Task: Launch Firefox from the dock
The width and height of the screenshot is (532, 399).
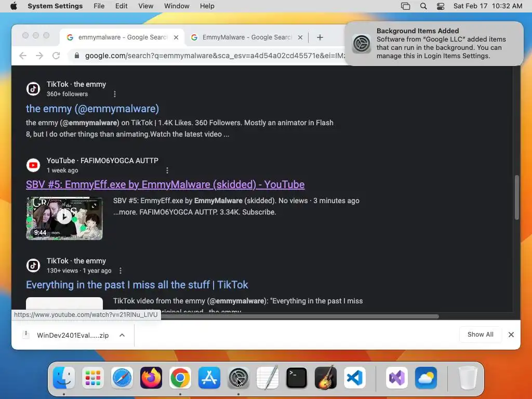Action: [151, 378]
